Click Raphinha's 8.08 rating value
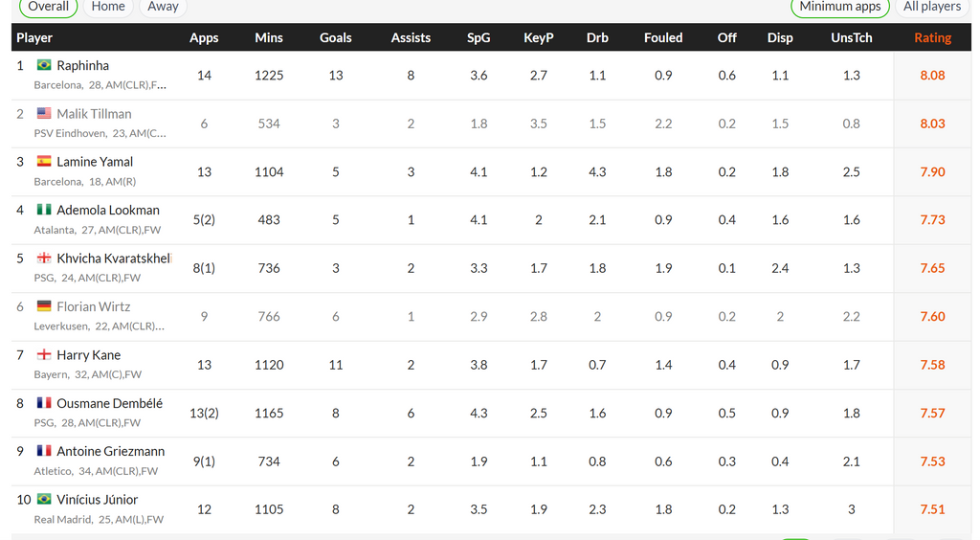The width and height of the screenshot is (980, 540). (x=932, y=76)
